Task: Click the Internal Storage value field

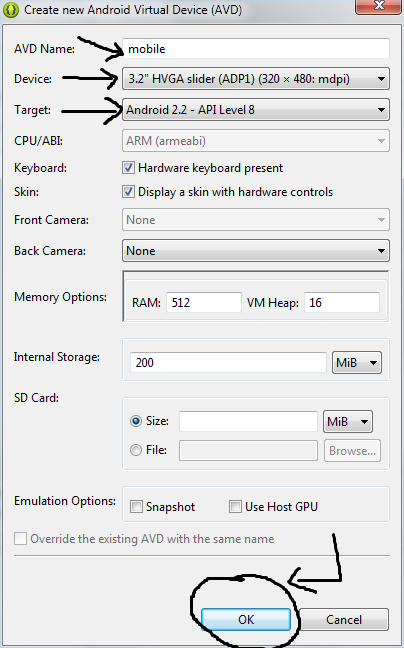Action: click(228, 362)
